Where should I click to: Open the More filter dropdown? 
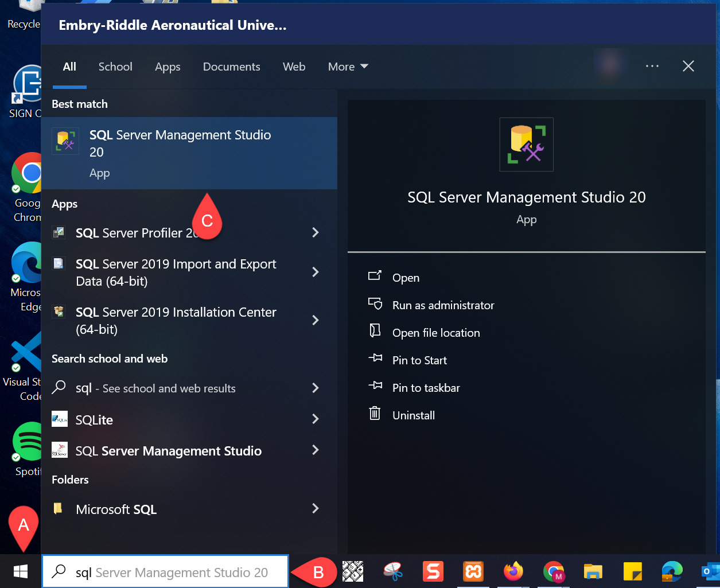tap(348, 67)
